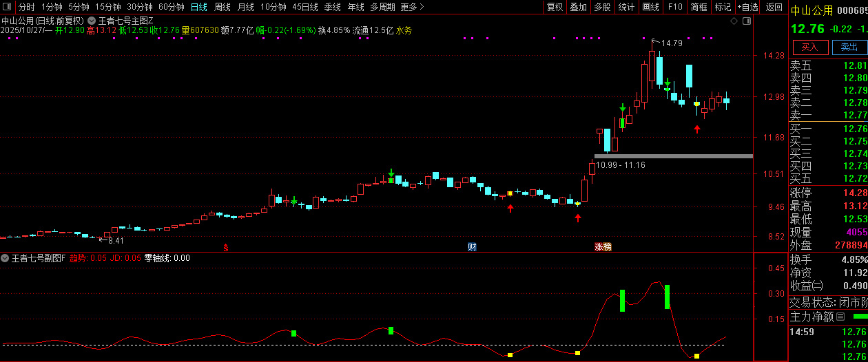Click the 收益(二) 0.490 row

[828, 286]
